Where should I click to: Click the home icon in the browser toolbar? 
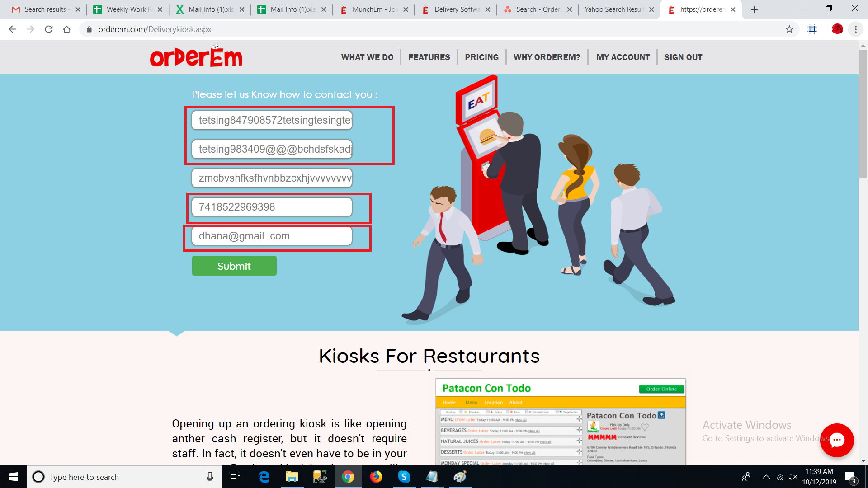[66, 29]
